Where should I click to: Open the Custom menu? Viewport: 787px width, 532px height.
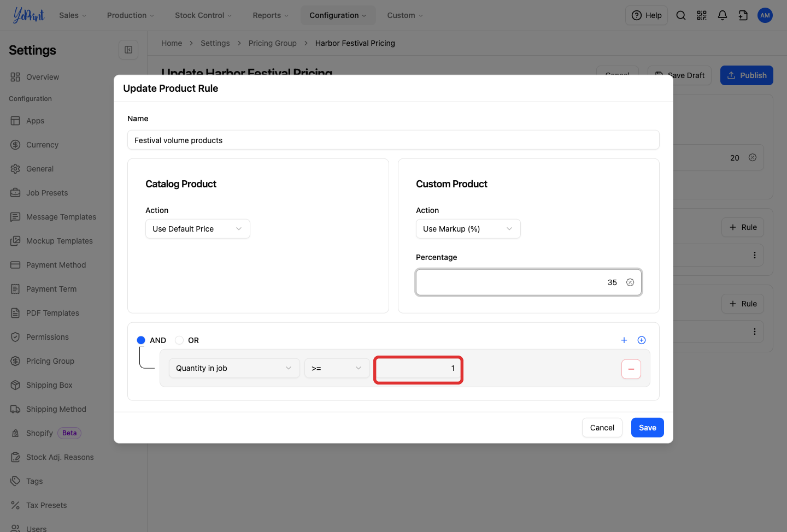tap(405, 15)
